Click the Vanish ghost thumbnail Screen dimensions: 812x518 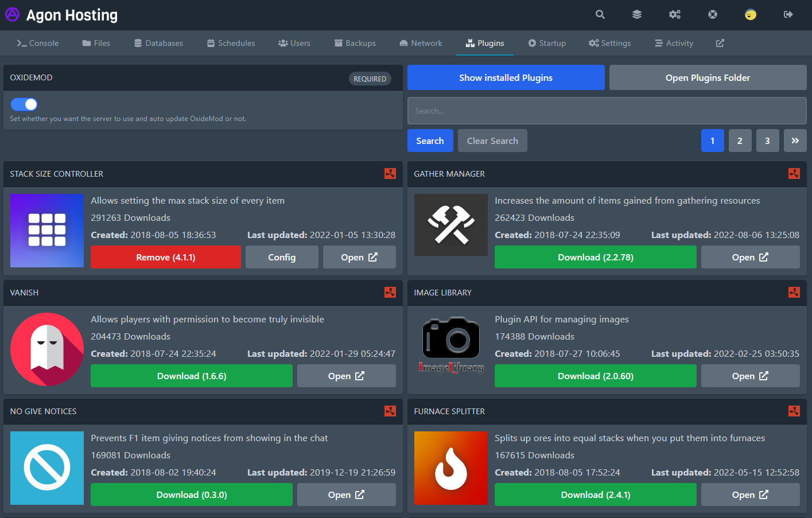click(47, 349)
